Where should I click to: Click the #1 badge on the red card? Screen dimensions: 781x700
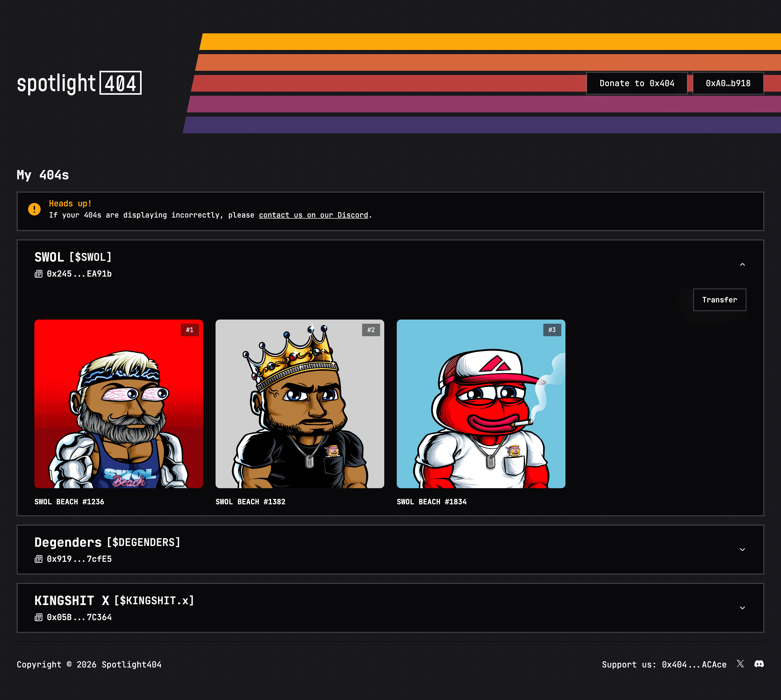[190, 330]
